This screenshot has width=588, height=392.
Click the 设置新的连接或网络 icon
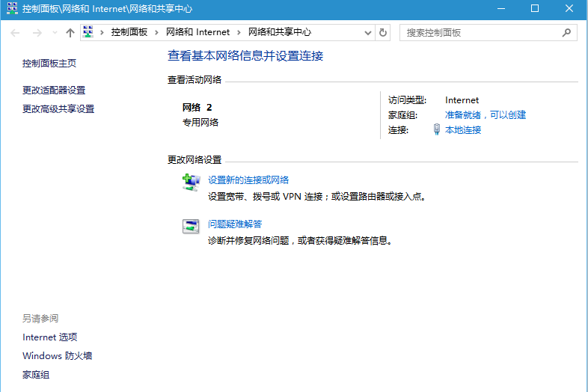(x=192, y=182)
